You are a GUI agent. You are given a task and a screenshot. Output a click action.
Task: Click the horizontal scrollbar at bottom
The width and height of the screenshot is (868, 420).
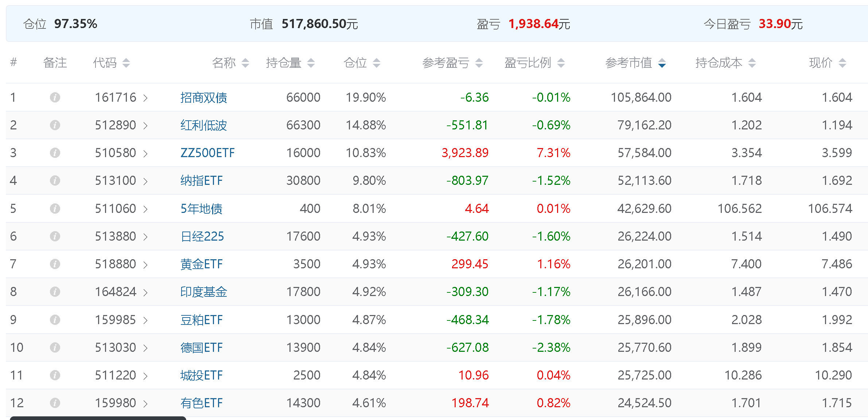(98, 418)
